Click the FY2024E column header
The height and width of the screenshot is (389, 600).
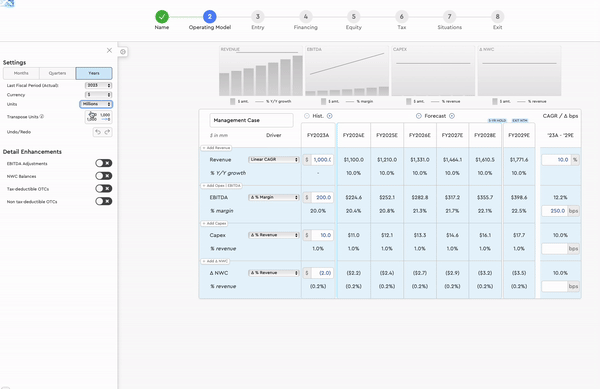click(354, 135)
